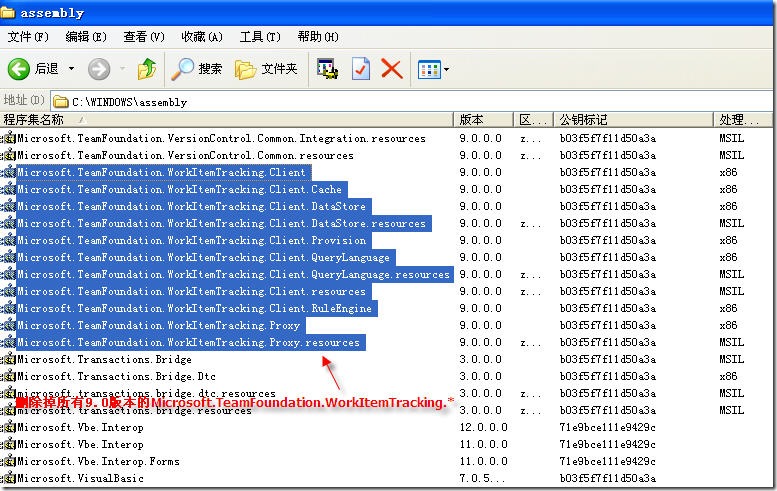This screenshot has height=491, width=777.
Task: Select Microsoft.TeamFoundation.VersionControl.Common.Integration.resources row
Action: (222, 138)
